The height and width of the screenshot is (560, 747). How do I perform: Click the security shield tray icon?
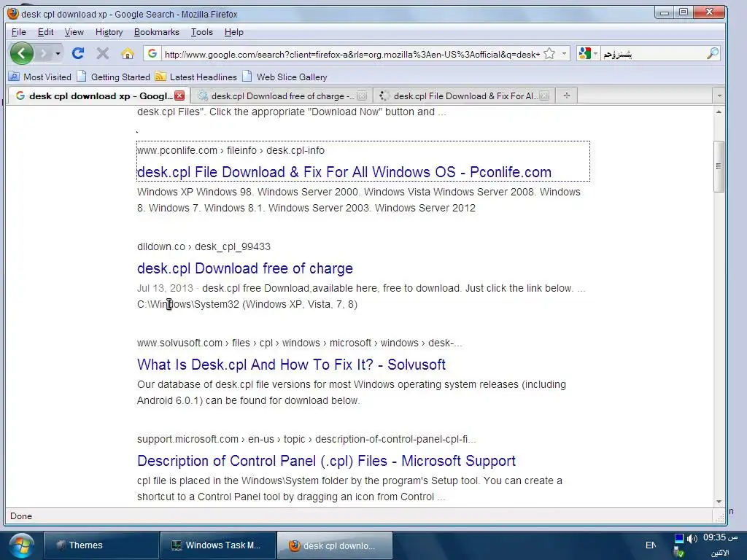[679, 553]
